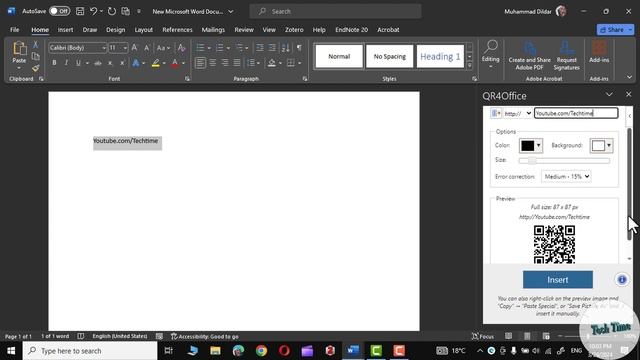Show or hide paragraph marks
The image size is (640, 360).
coord(299,48)
